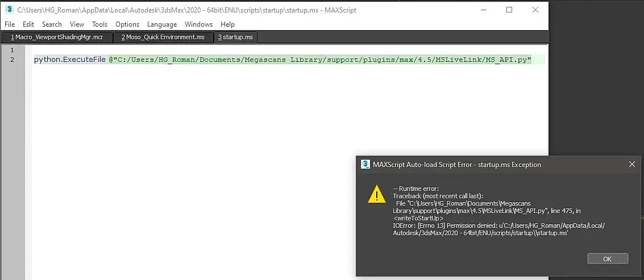The height and width of the screenshot is (280, 644).
Task: Close the MAXScript Auto-load Script Error dialog
Action: [632, 164]
